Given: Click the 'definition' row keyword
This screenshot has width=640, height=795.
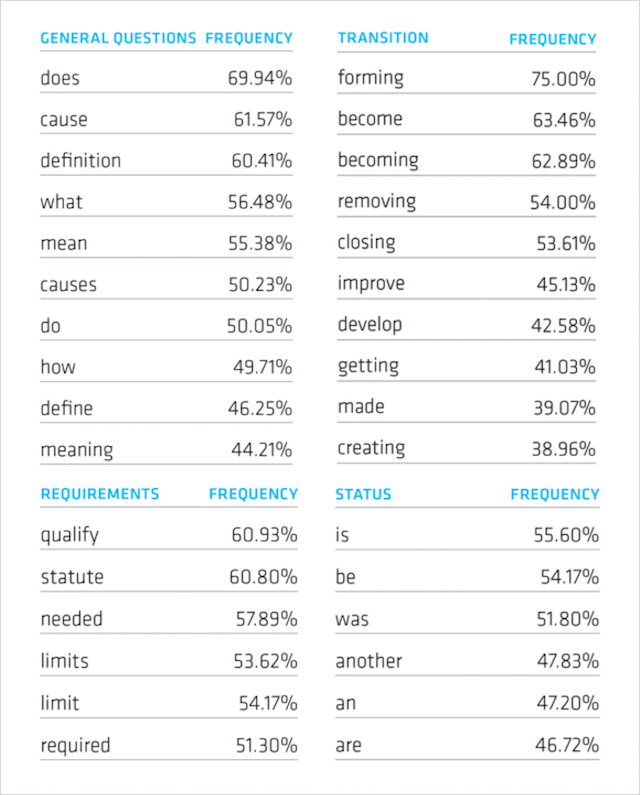Looking at the screenshot, I should [80, 160].
